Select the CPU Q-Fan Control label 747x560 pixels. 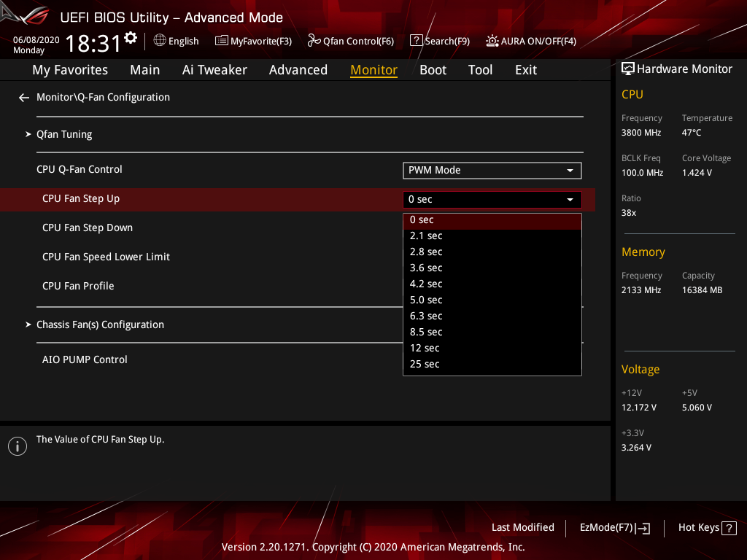click(79, 169)
